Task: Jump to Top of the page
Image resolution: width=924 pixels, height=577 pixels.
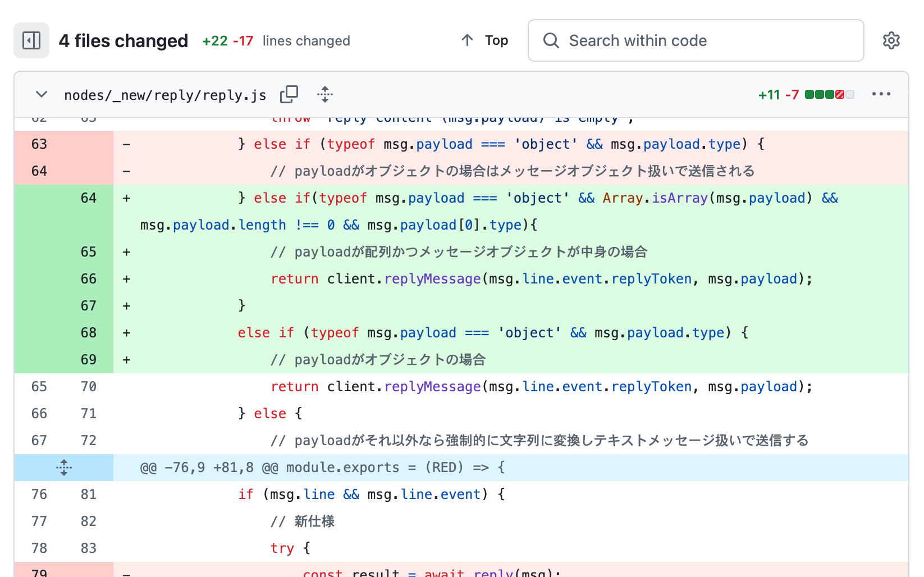Action: pyautogui.click(x=485, y=40)
